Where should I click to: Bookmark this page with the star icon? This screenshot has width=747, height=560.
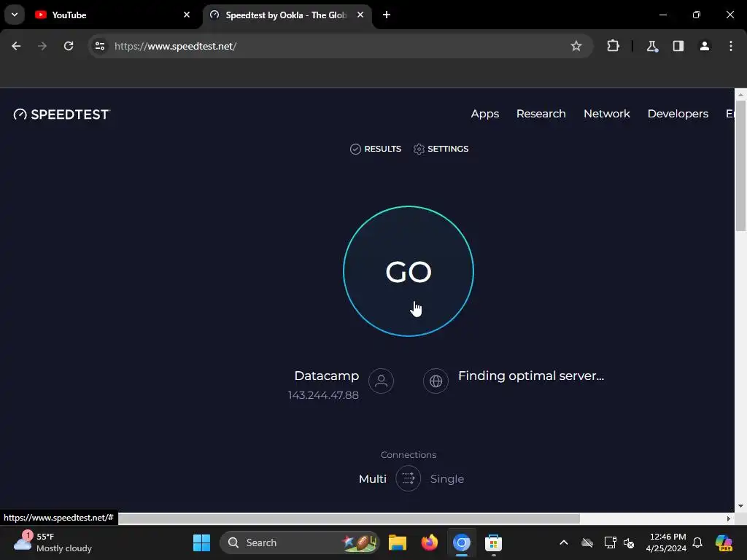[576, 46]
